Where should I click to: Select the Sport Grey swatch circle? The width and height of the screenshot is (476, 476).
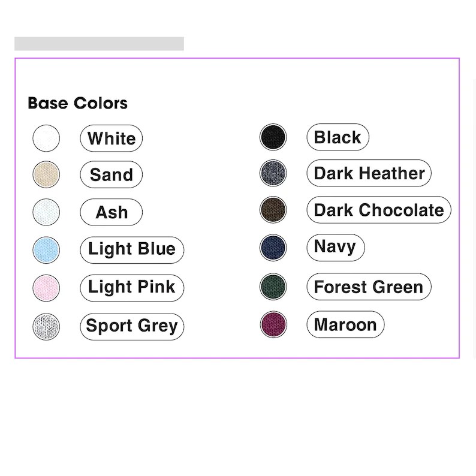46,327
